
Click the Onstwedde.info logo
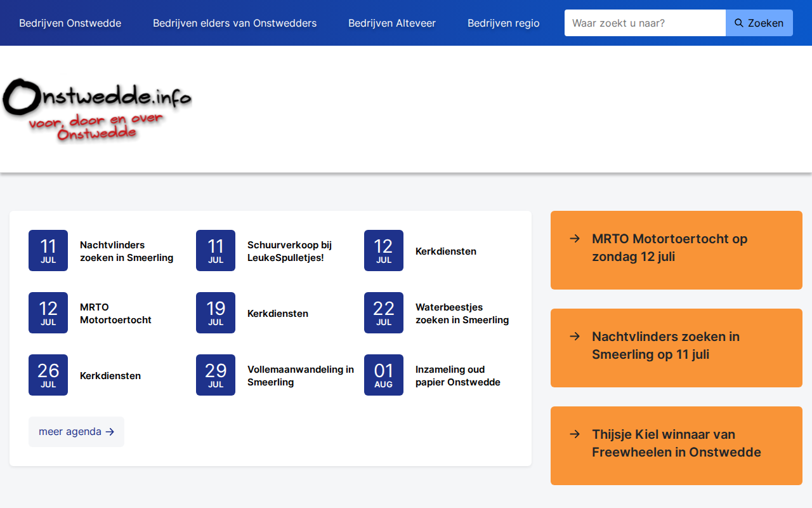96,110
